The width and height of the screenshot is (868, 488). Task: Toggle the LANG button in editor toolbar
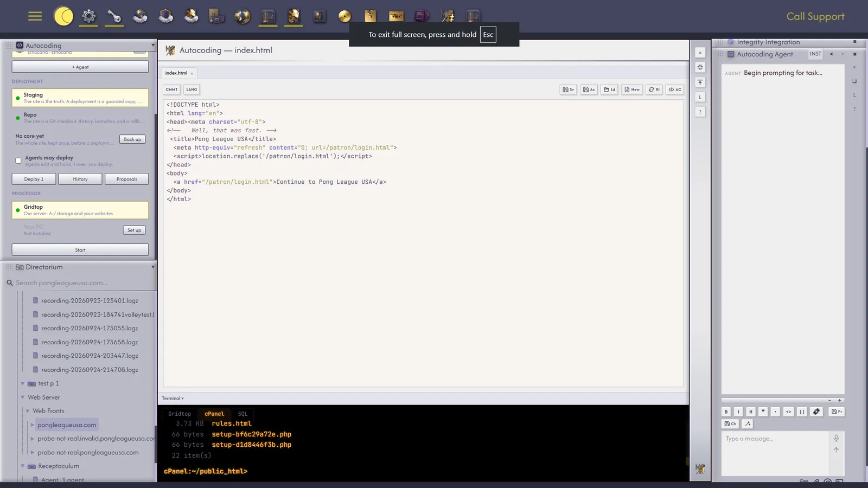pos(192,89)
